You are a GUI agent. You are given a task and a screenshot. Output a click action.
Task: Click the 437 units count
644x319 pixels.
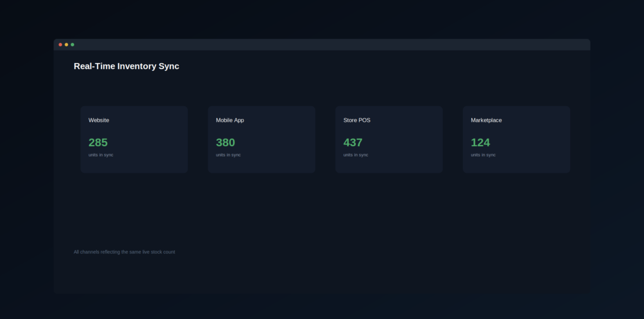[353, 143]
